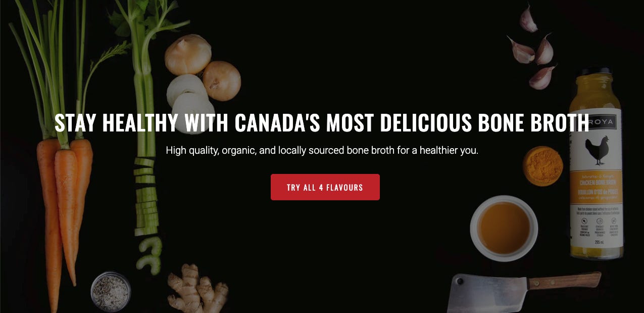
Task: Click the cleaver's wooden handle
Action: coord(565,280)
